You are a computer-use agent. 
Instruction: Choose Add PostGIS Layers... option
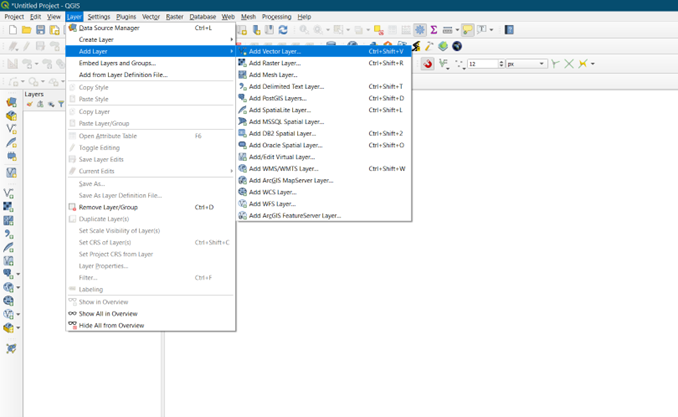pyautogui.click(x=324, y=98)
